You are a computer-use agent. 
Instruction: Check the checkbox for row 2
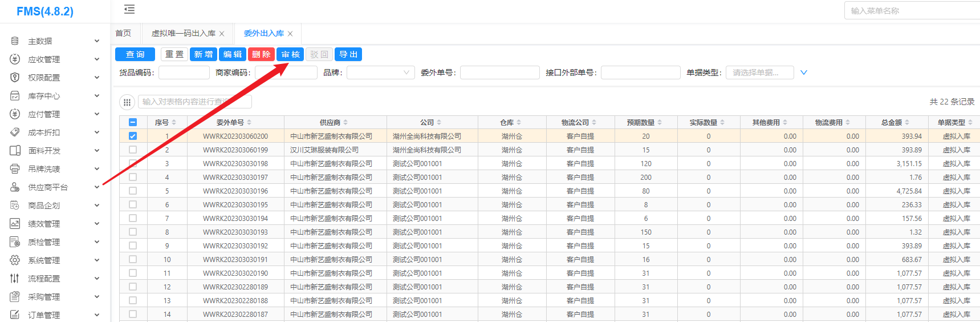(133, 150)
